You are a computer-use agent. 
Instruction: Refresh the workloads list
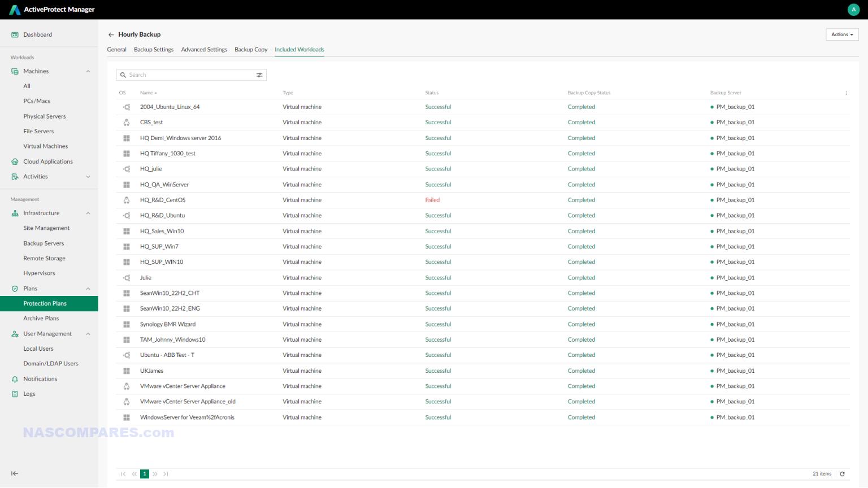pyautogui.click(x=843, y=474)
